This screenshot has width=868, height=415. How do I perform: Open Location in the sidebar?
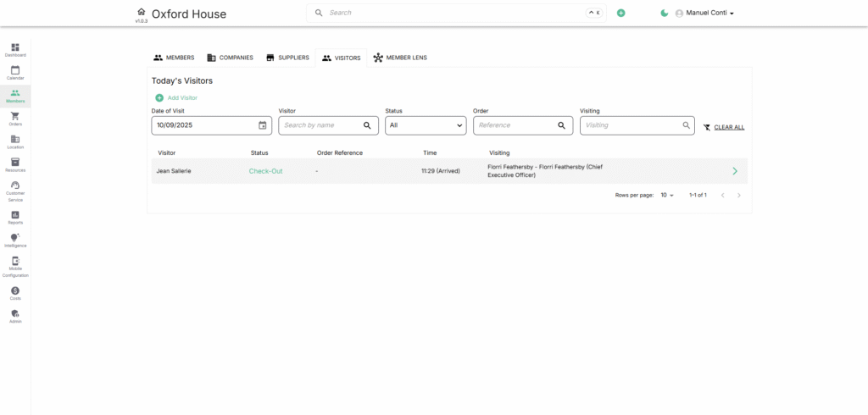coord(15,141)
